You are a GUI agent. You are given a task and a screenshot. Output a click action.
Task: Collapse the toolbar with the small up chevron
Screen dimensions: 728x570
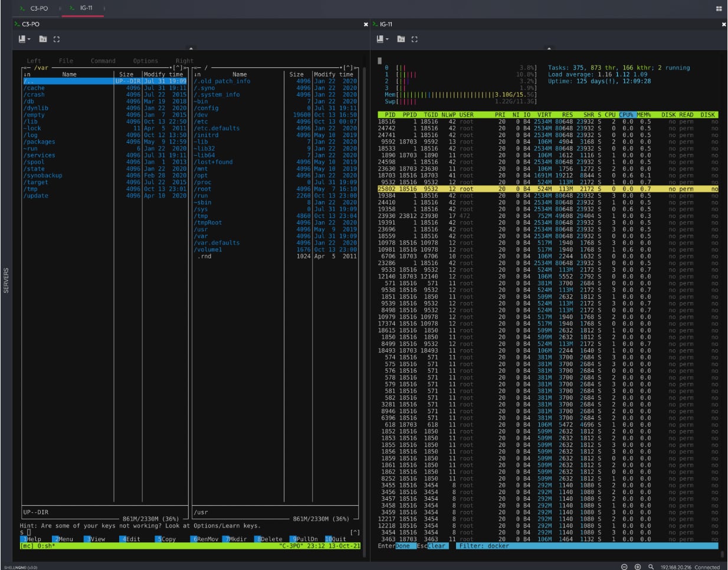[x=191, y=48]
